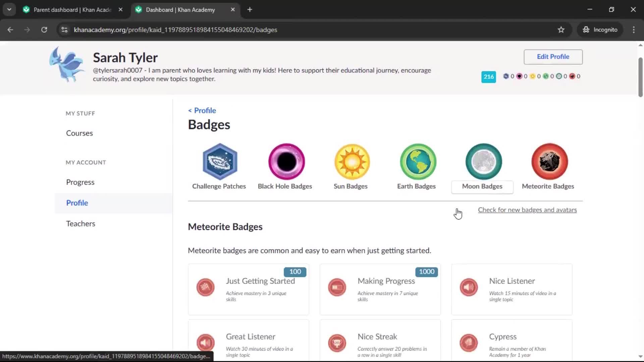The height and width of the screenshot is (362, 644).
Task: Go back to previous page
Action: coord(10,30)
